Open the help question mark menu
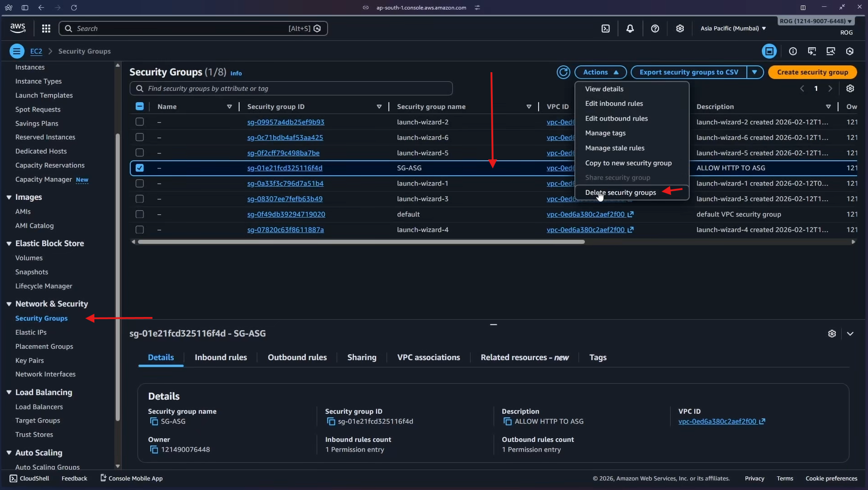868x490 pixels. 655,29
